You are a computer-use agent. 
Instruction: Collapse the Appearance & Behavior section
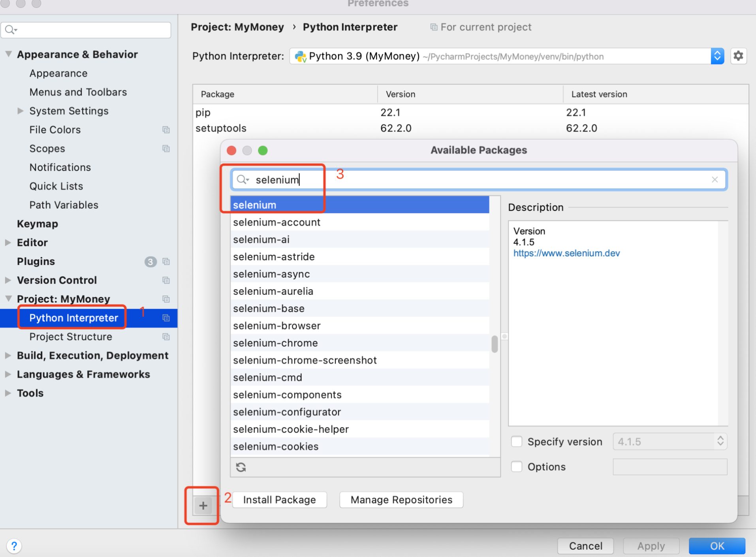(x=8, y=54)
